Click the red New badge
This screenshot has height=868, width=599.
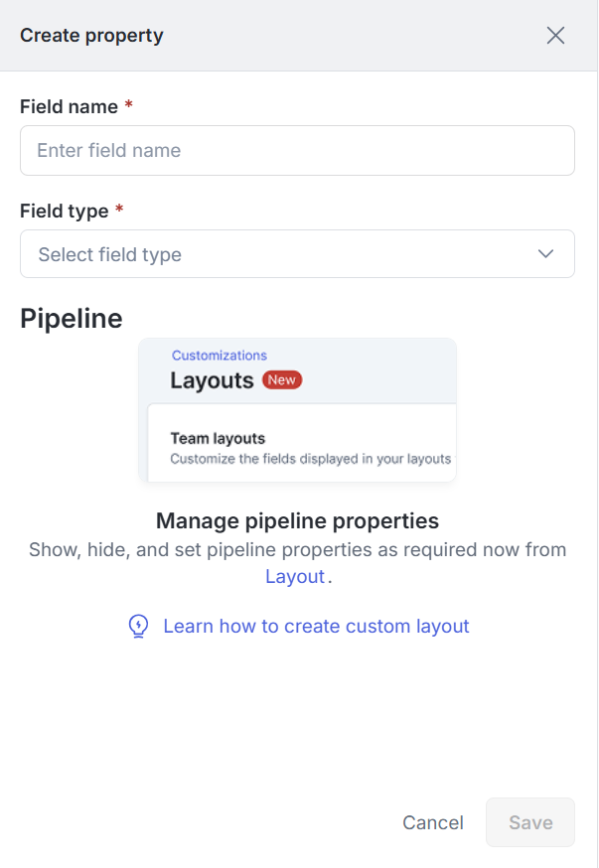click(x=282, y=380)
